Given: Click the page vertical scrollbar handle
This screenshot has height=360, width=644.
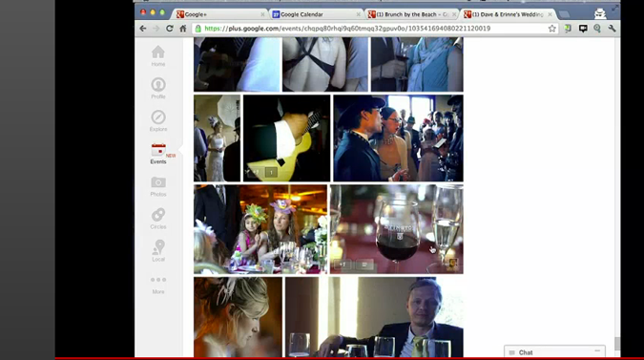Looking at the screenshot, I should point(617,343).
